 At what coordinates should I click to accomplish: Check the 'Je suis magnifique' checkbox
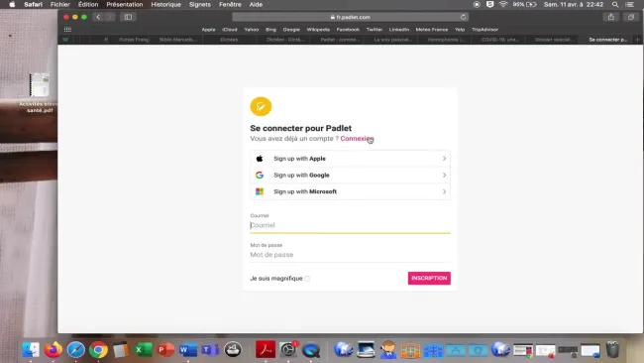pos(307,279)
